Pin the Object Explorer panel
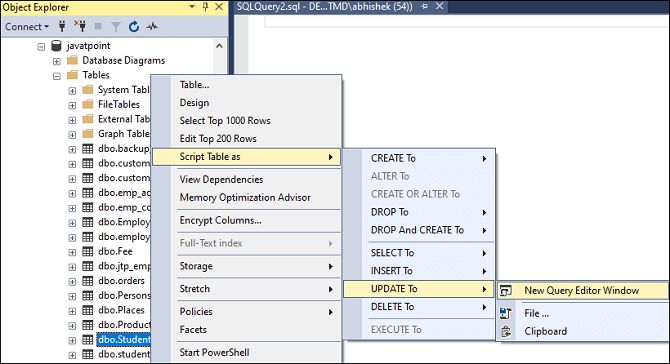This screenshot has height=364, width=670. coord(206,7)
